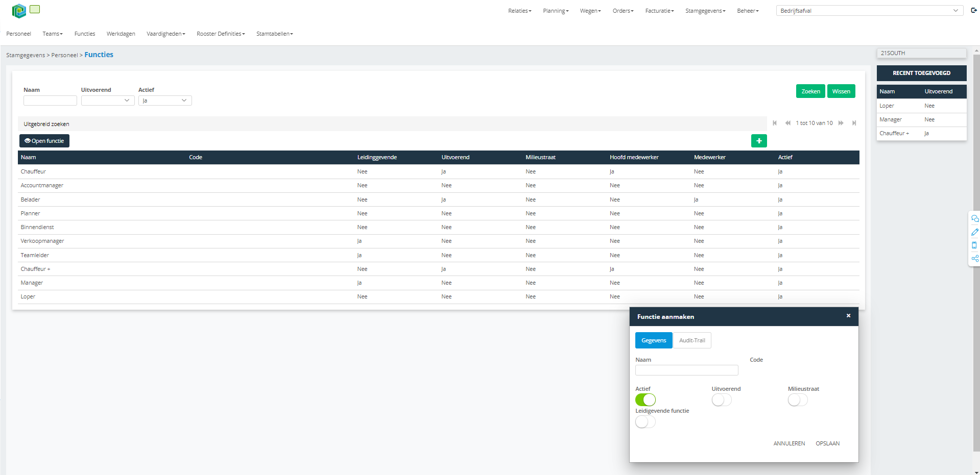Open the Stamtabellen submenu
Viewport: 980px width, 475px height.
click(275, 34)
